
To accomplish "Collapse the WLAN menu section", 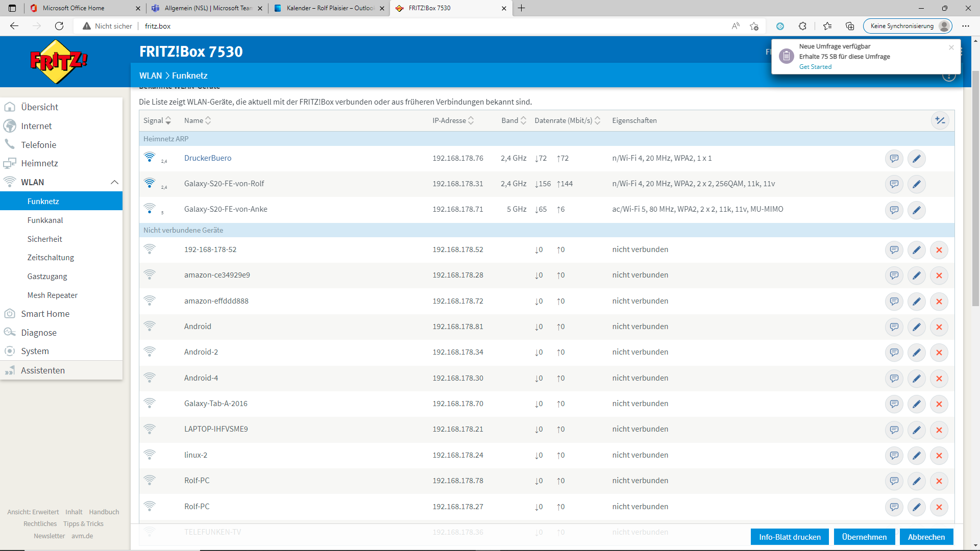I will [114, 182].
